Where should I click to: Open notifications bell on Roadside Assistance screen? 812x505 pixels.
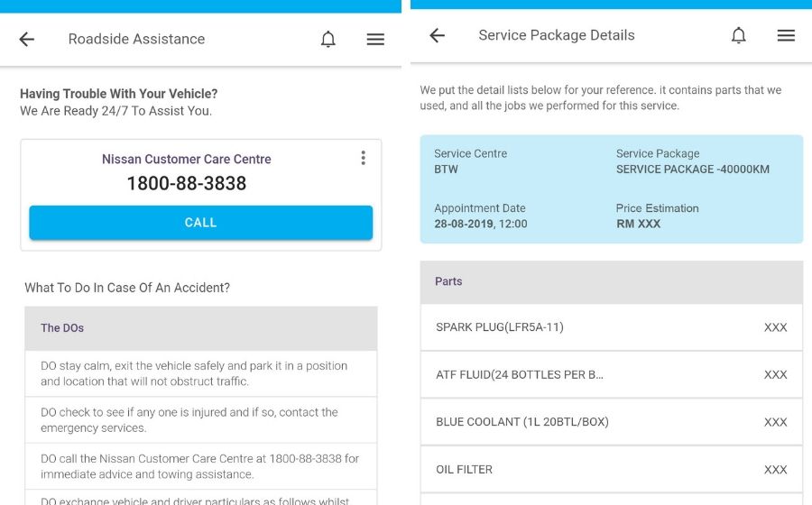click(x=328, y=39)
